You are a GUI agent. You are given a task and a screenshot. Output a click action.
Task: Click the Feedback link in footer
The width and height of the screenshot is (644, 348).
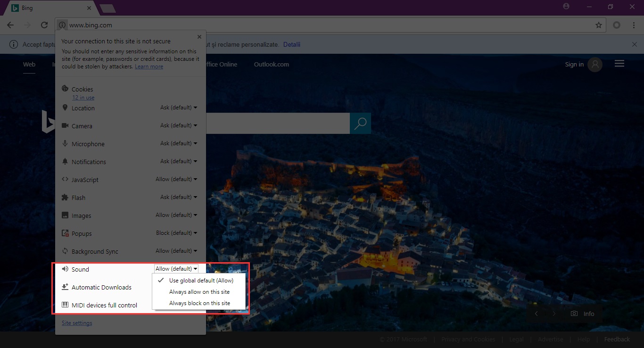point(617,339)
